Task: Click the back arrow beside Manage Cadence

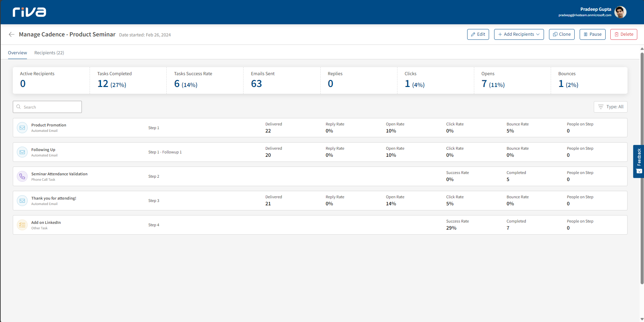Action: [12, 34]
